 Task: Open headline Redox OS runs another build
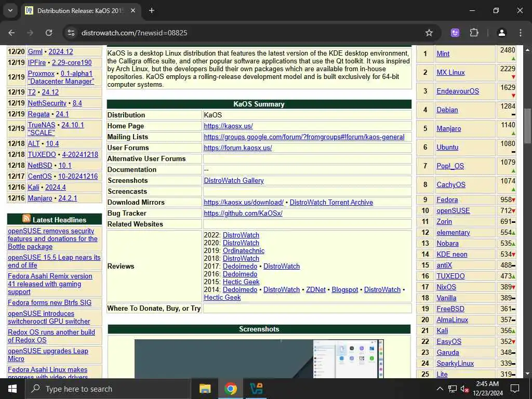pos(51,336)
